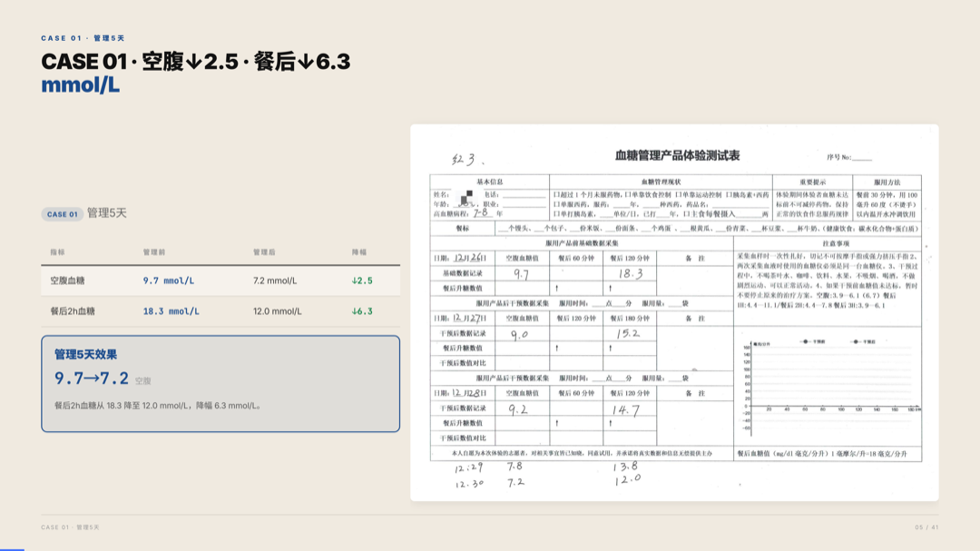
Task: Click the '管理5天' label beside the badge
Action: pyautogui.click(x=107, y=213)
